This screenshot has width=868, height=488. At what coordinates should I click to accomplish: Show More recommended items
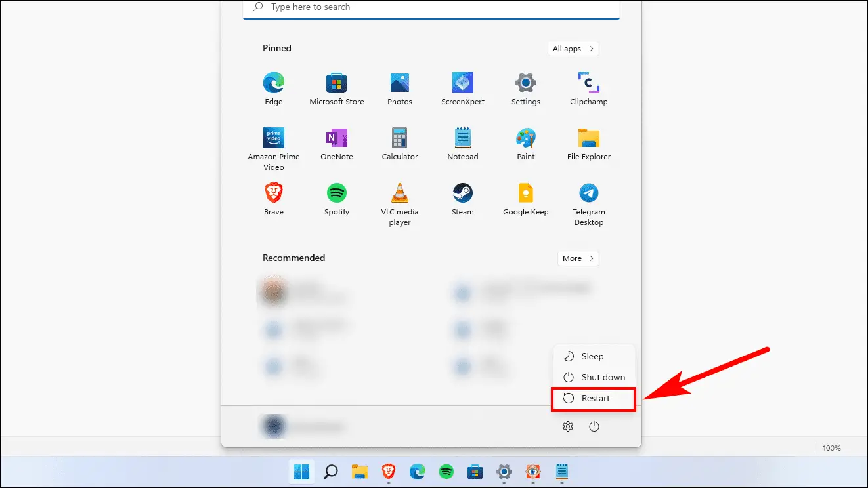click(x=578, y=258)
